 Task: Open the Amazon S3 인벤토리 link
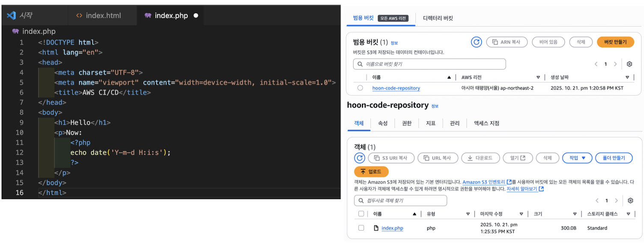coord(484,182)
